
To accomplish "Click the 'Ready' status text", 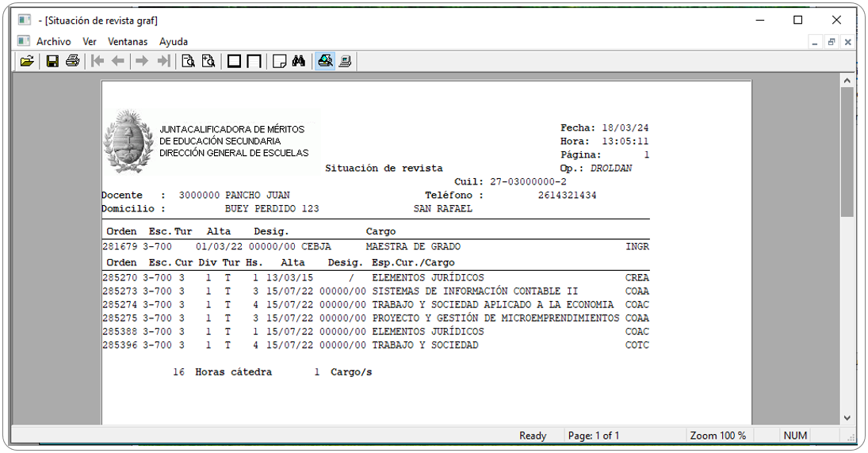I will tap(533, 436).
